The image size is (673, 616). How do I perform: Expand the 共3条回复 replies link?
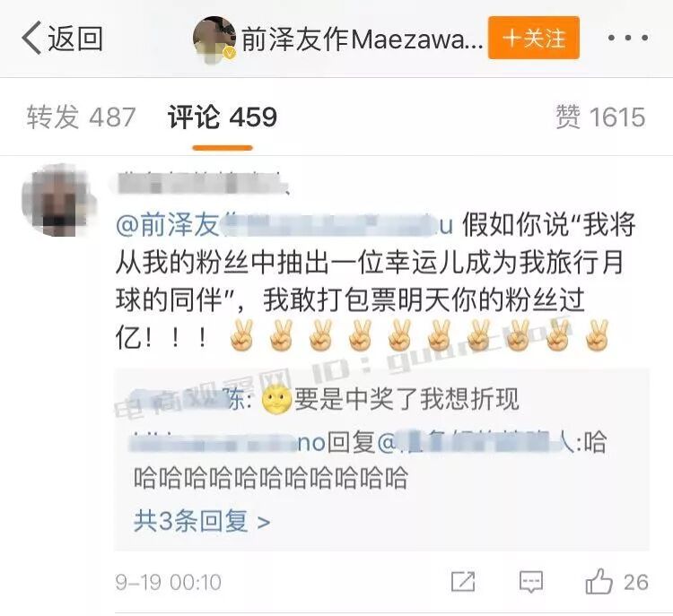202,522
